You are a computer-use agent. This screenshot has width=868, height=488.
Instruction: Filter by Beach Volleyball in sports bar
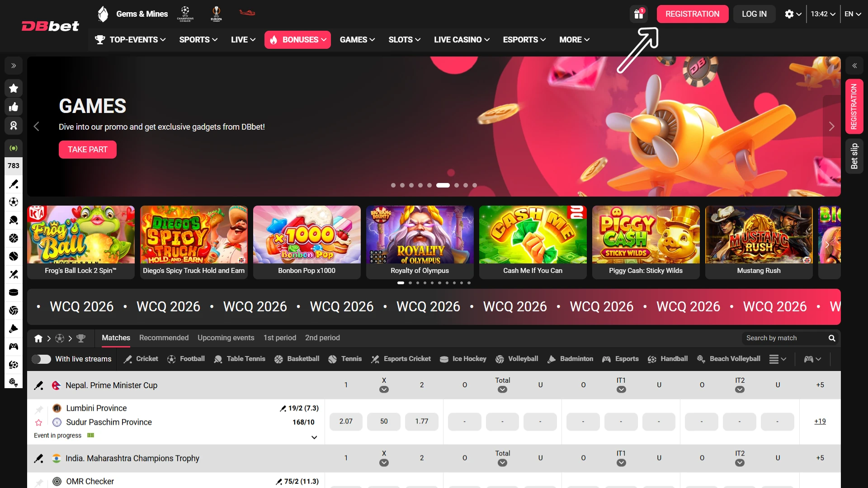pyautogui.click(x=729, y=359)
